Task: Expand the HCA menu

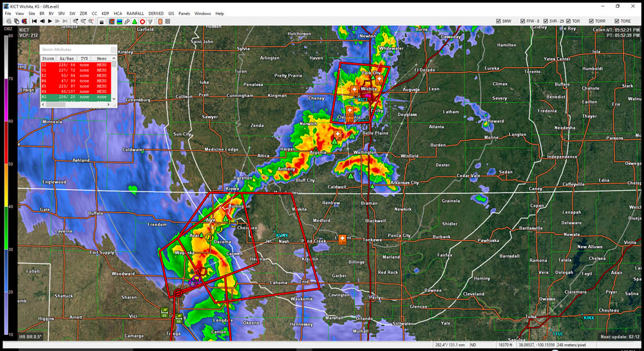Action: 118,13
